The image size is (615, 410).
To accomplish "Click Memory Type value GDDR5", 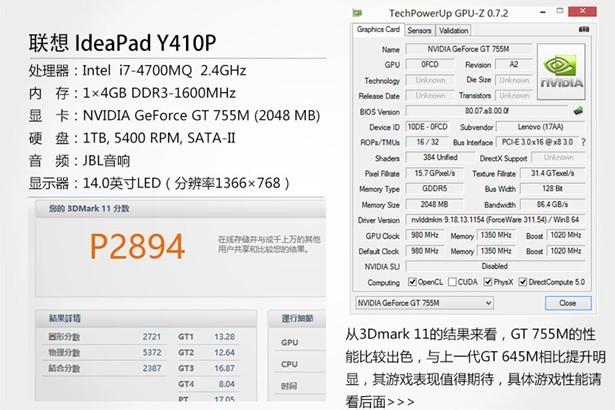I will [435, 189].
